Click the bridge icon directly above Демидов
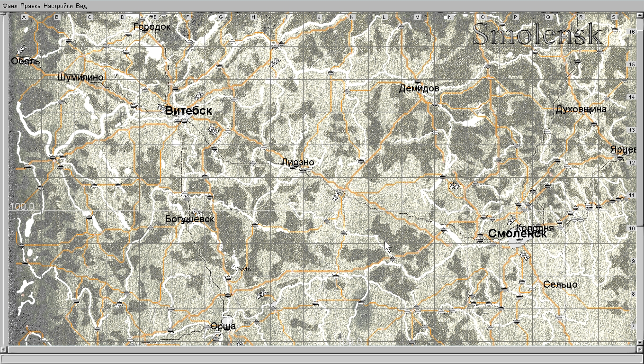Screen dimensions: 644x364 coord(418,82)
